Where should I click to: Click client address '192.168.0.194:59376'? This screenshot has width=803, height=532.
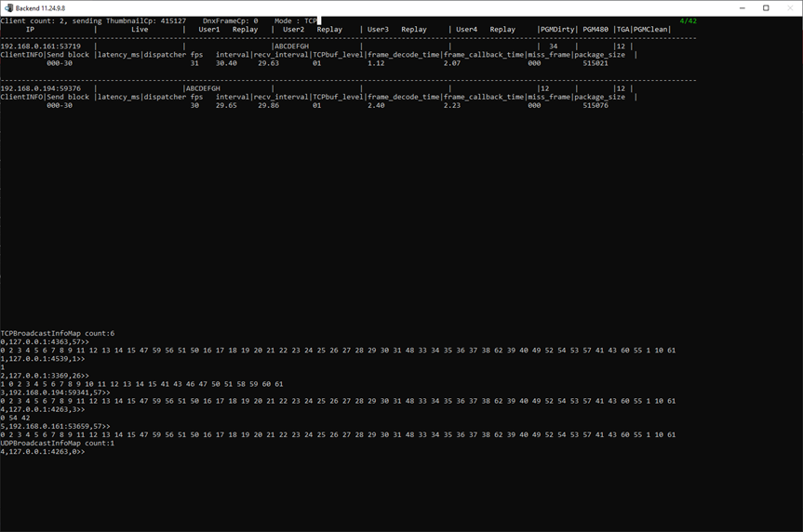(x=40, y=88)
